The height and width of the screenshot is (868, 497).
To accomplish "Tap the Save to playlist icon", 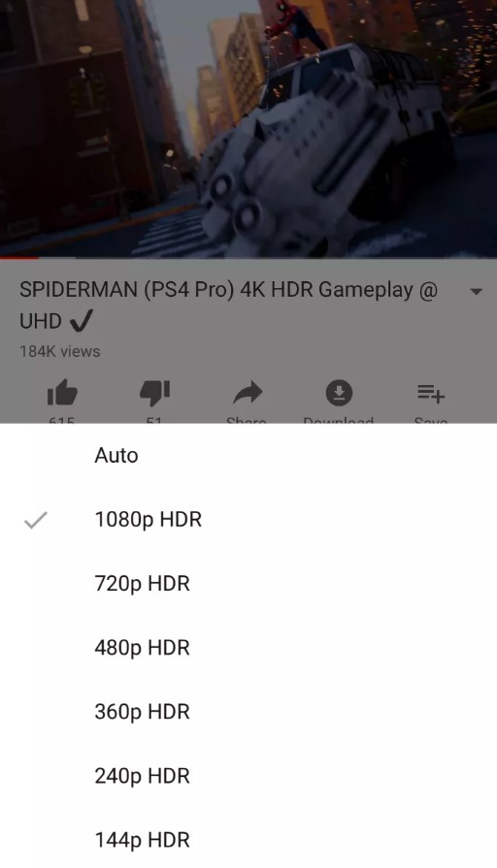I will [x=431, y=394].
